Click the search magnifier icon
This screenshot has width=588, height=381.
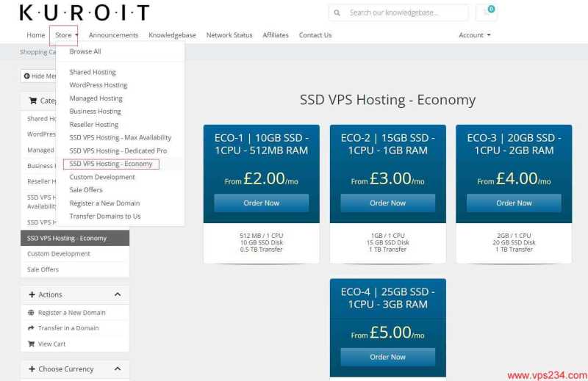(337, 12)
